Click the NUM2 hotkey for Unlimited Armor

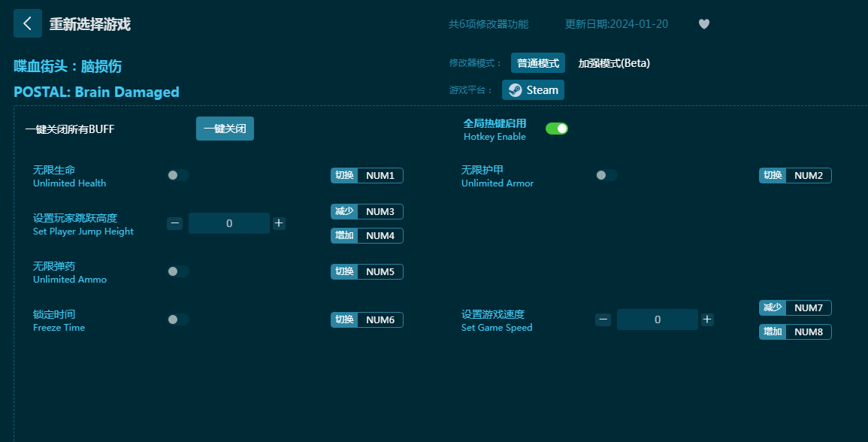coord(808,175)
